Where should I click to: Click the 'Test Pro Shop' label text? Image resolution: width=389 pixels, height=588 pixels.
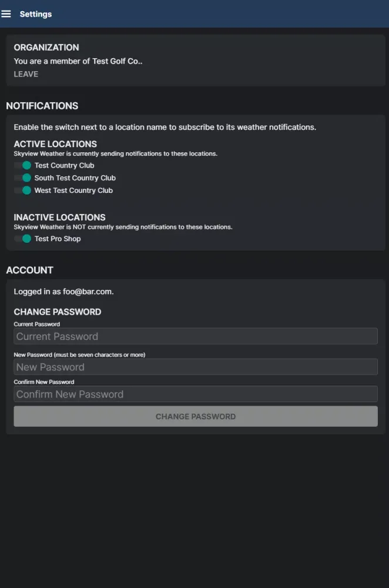(x=58, y=239)
